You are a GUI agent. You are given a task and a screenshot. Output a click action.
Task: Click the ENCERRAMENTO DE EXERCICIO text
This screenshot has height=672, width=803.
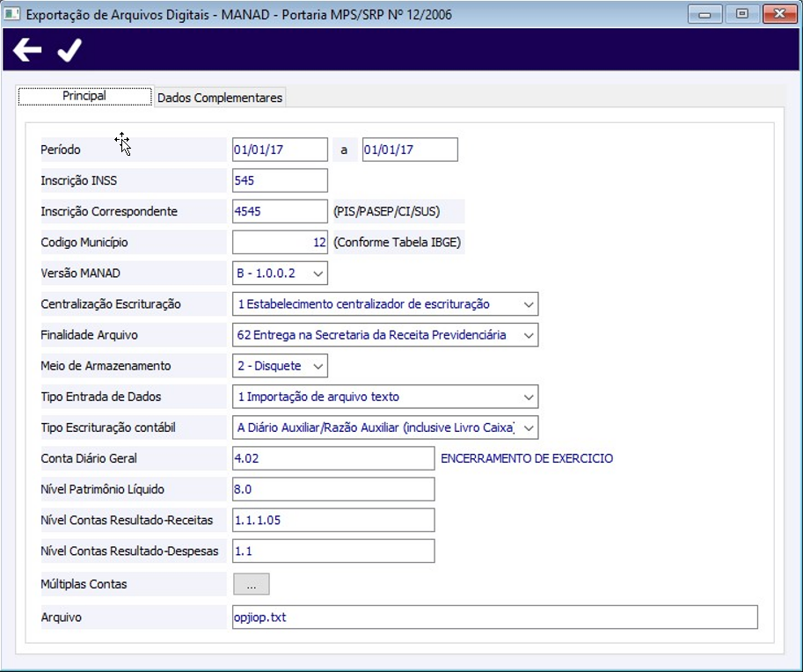[x=527, y=458]
